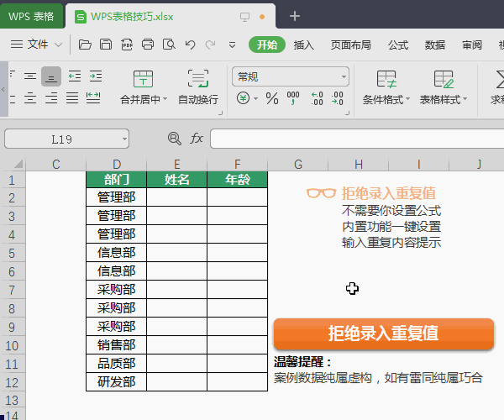
Task: Open 条件格式 conditional formatting menu
Action: (x=386, y=87)
